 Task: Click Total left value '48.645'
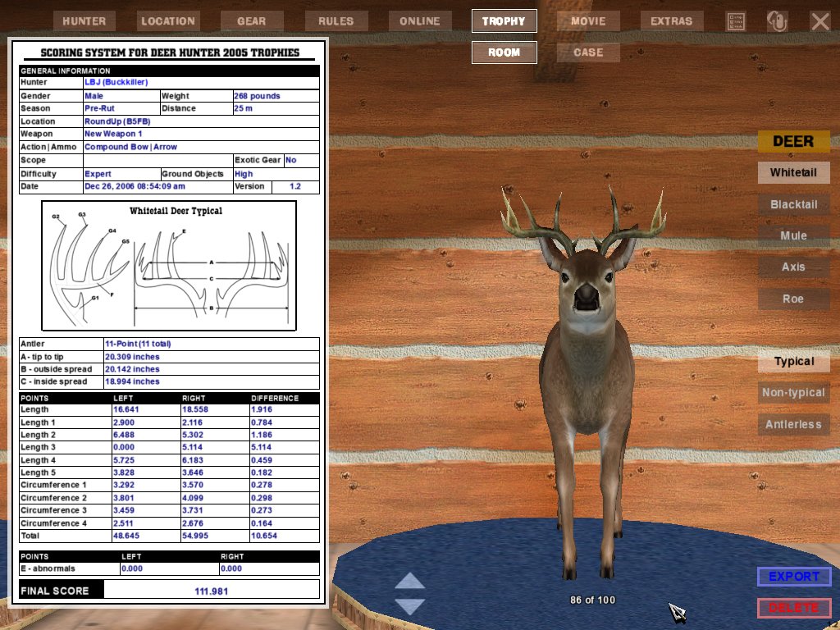[x=126, y=536]
